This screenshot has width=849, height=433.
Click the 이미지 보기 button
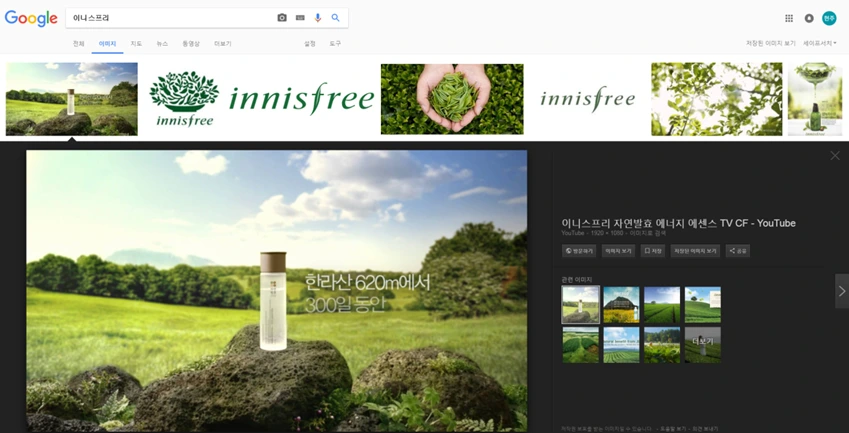coord(618,251)
